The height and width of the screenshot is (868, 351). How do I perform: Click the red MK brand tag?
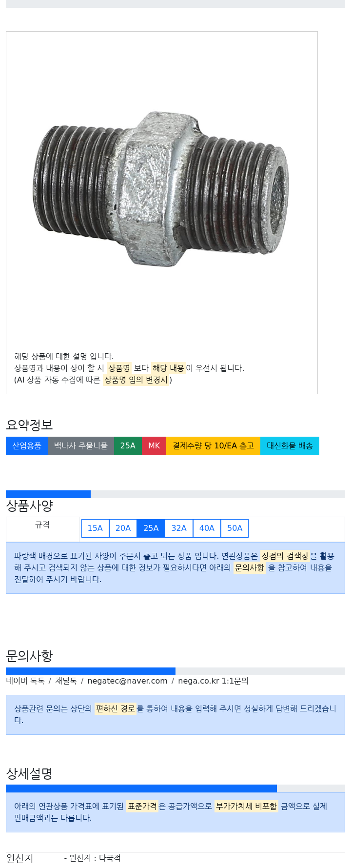tap(154, 446)
